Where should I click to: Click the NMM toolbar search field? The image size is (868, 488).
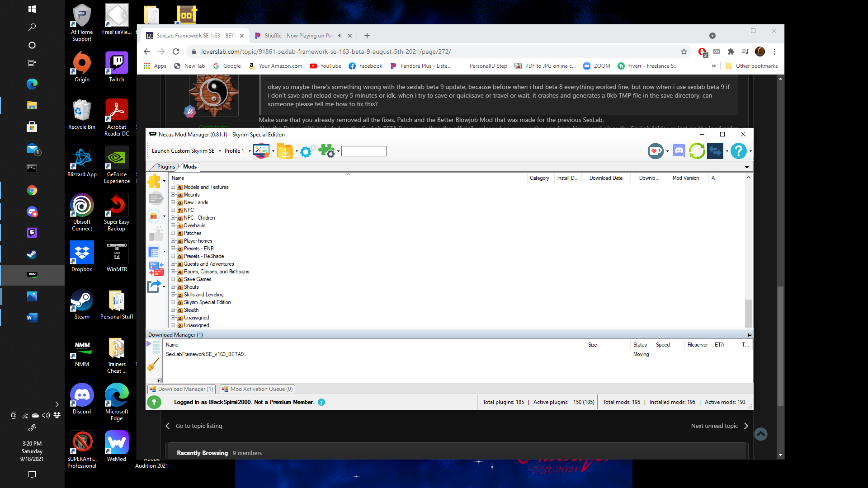[x=364, y=151]
